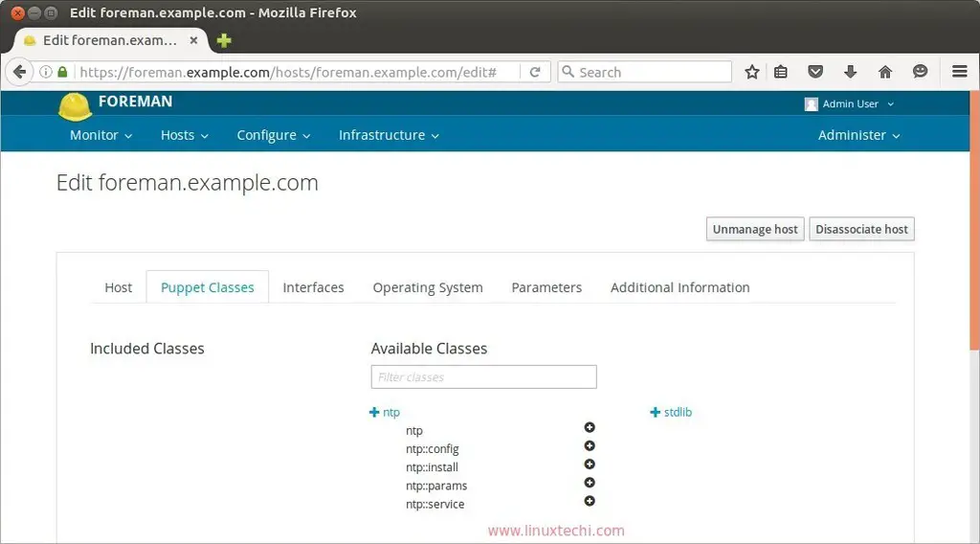The height and width of the screenshot is (544, 980).
Task: Open the bookmarks list icon
Action: 781,72
